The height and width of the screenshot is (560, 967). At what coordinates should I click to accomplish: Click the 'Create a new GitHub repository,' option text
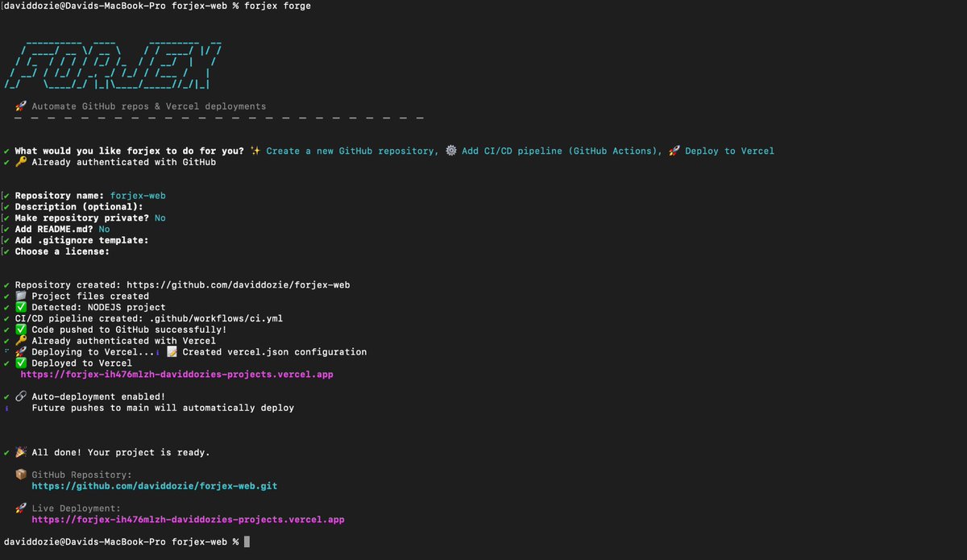click(x=353, y=151)
